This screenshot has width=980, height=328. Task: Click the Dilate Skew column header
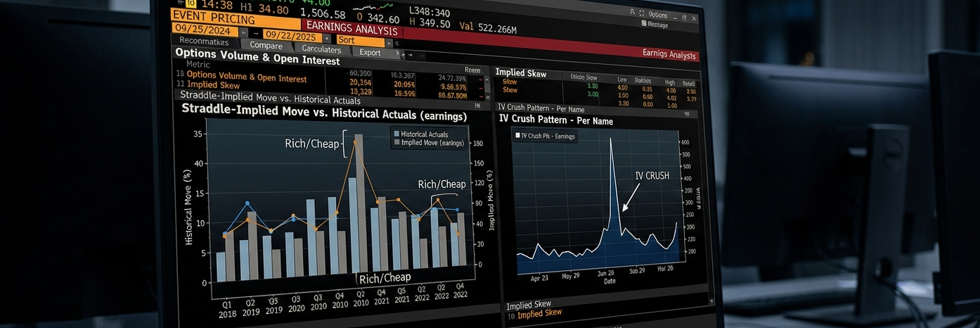point(584,77)
